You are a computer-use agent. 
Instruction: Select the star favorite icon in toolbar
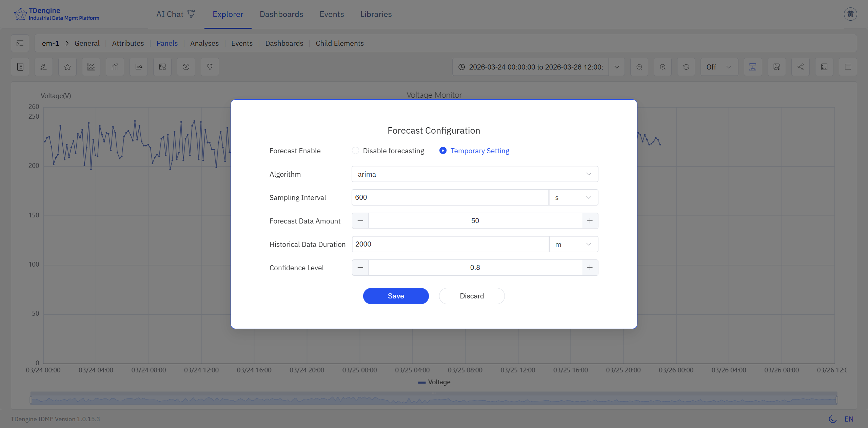pyautogui.click(x=67, y=67)
